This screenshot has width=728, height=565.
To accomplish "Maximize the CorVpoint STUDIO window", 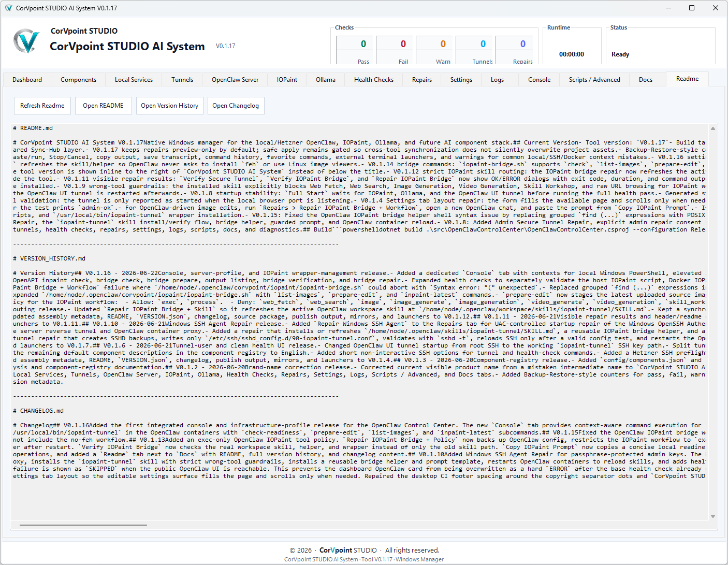I will pyautogui.click(x=692, y=8).
